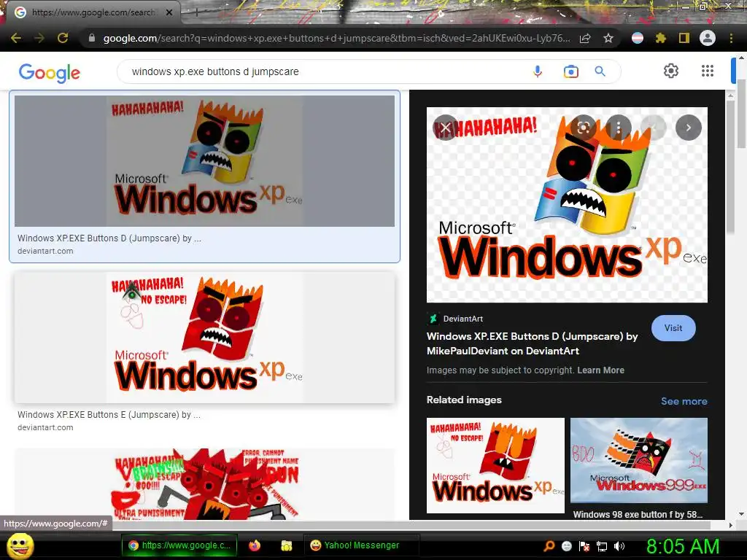The image size is (747, 560).
Task: Click the horizontal scrollbar right arrow
Action: coord(731,525)
